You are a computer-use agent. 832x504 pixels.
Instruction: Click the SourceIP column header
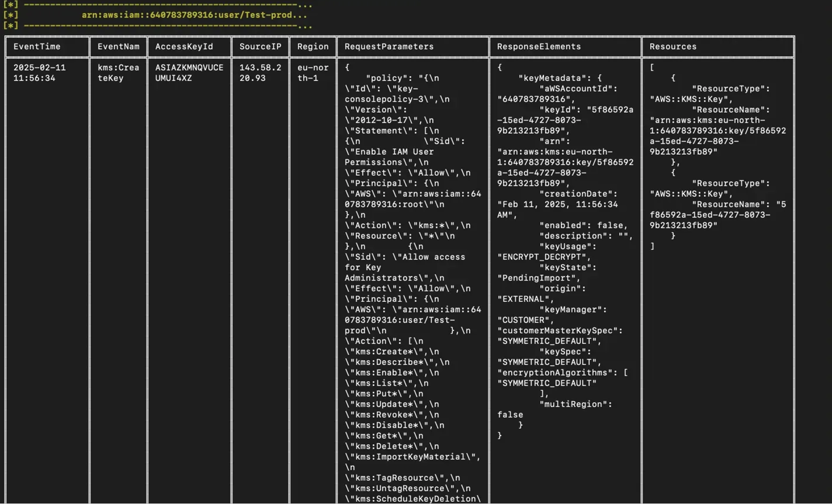point(260,46)
